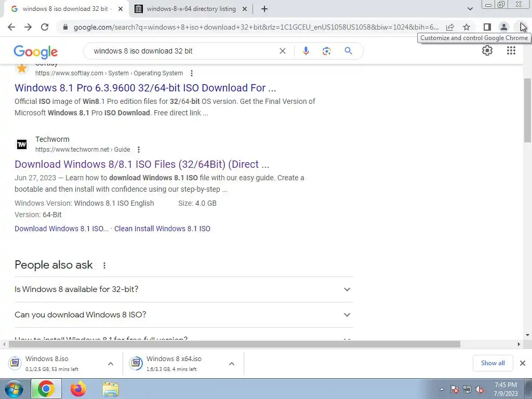Expand "Can you download Windows 8 ISO?"
This screenshot has height=399, width=532.
[x=183, y=315]
